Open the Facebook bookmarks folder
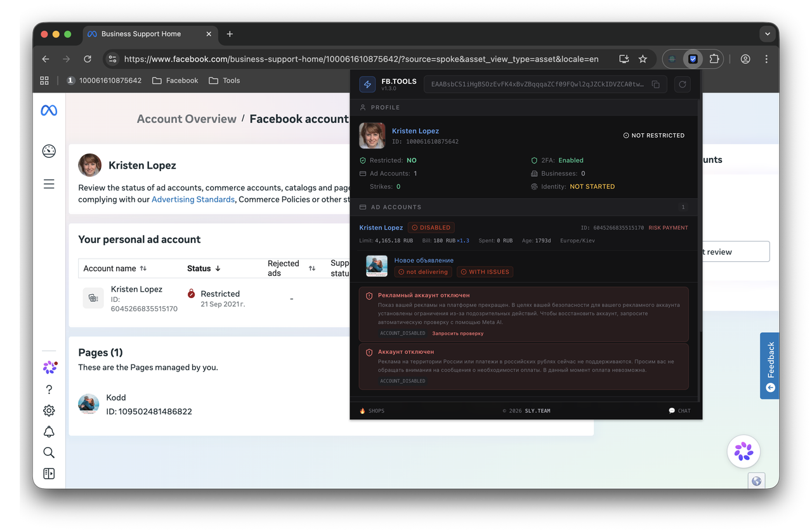Viewport: 812px width, 532px height. point(174,81)
